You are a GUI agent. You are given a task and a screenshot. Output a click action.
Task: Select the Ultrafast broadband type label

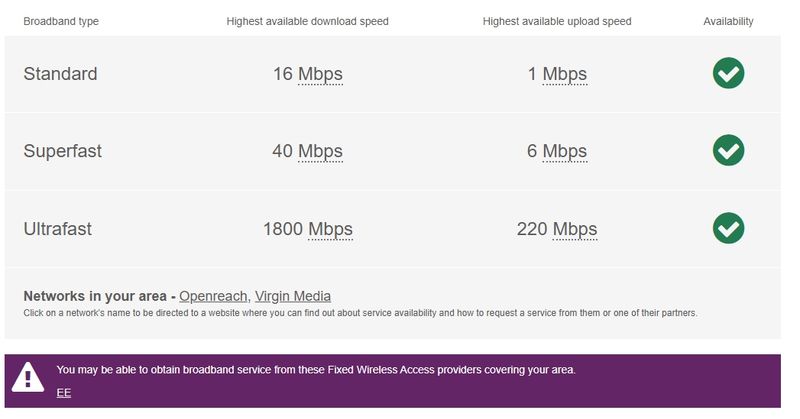pos(58,229)
